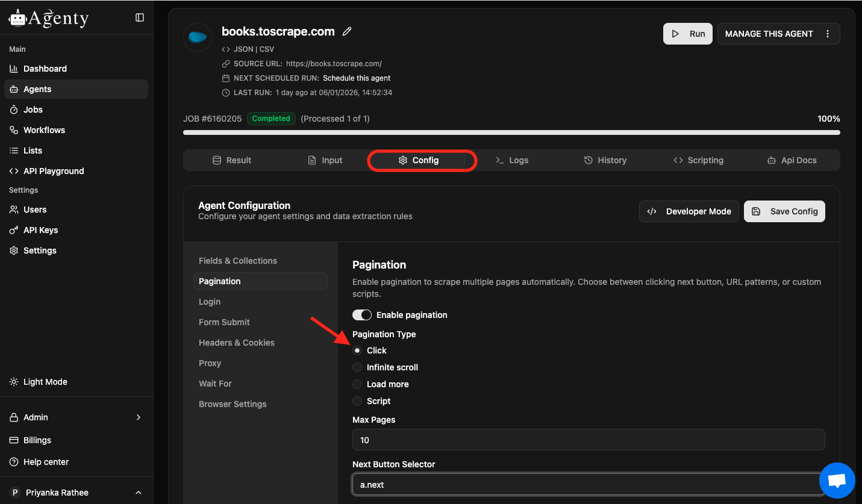
Task: Click the Schedule this agent link
Action: [x=357, y=78]
